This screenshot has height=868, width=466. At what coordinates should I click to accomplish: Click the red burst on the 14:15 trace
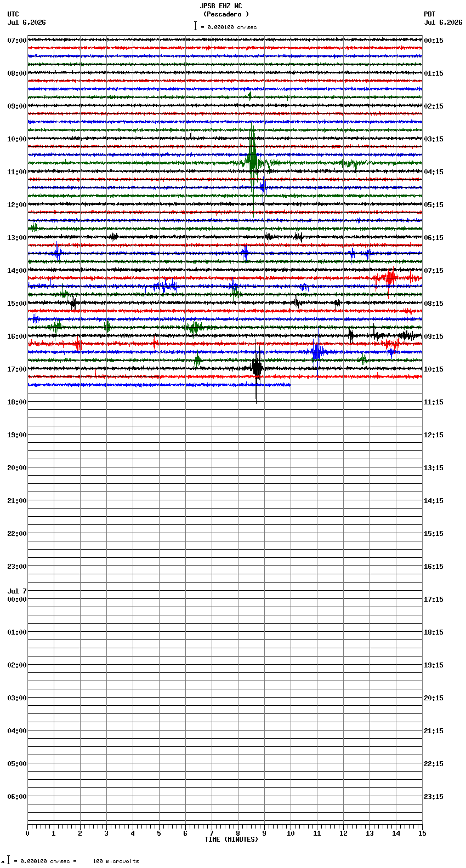[x=390, y=278]
